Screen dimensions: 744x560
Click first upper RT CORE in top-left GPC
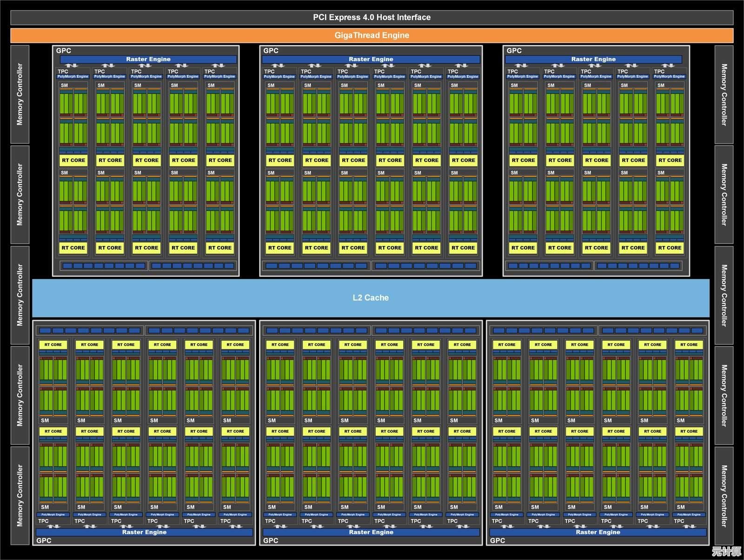73,160
